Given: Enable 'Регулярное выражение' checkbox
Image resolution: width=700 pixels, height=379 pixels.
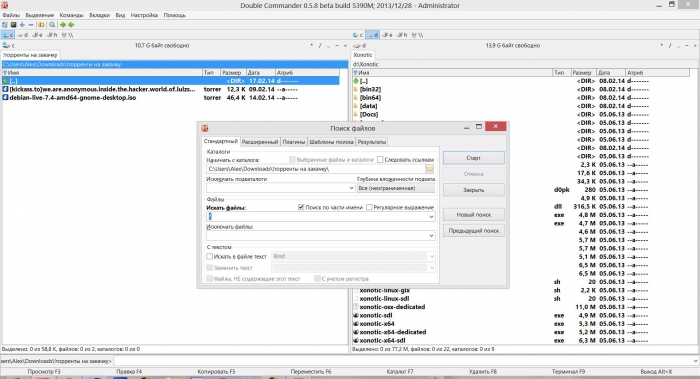Looking at the screenshot, I should (x=369, y=208).
